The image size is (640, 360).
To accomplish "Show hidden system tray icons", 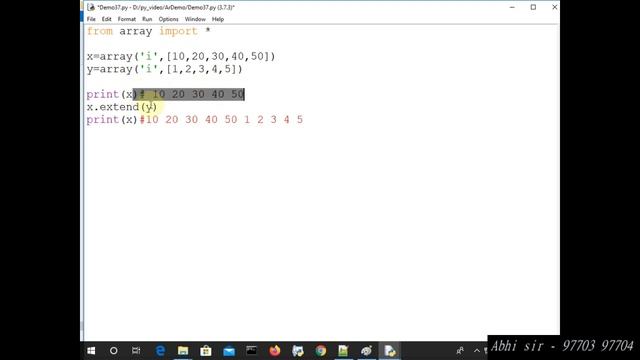I will tap(476, 351).
